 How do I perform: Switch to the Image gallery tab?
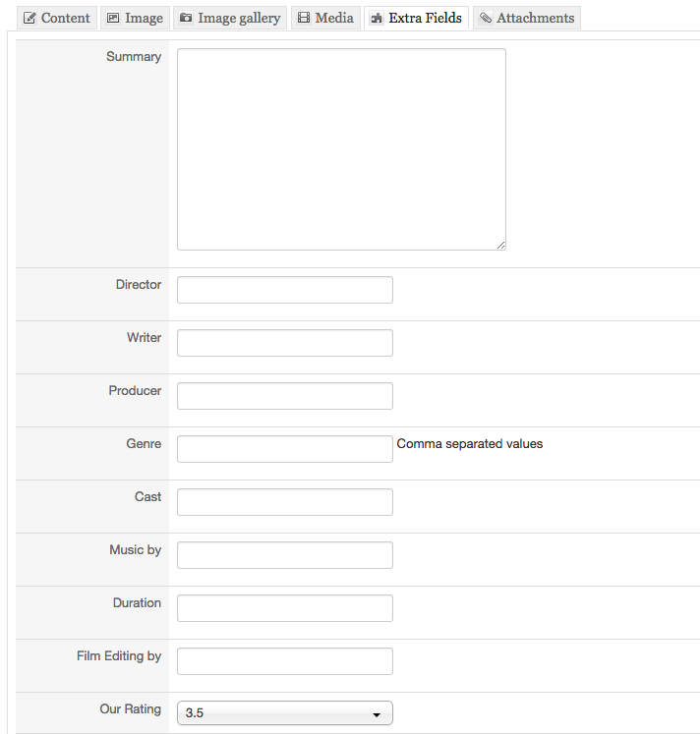click(230, 18)
